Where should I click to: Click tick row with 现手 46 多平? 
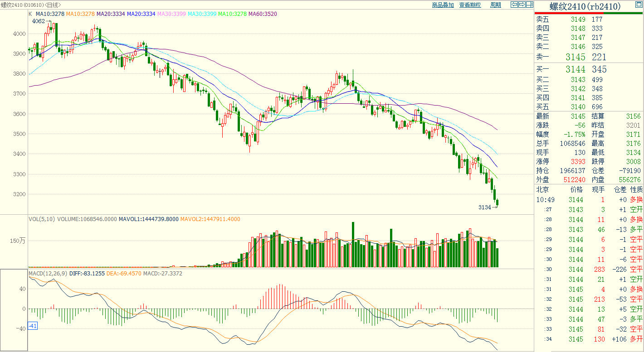589,229
